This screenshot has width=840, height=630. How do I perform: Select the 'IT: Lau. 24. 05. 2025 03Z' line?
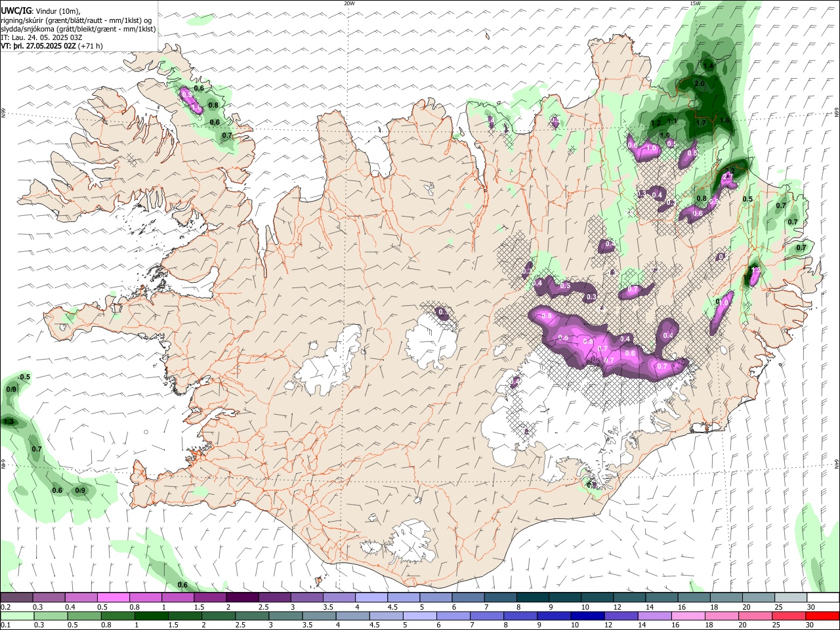tap(41, 37)
